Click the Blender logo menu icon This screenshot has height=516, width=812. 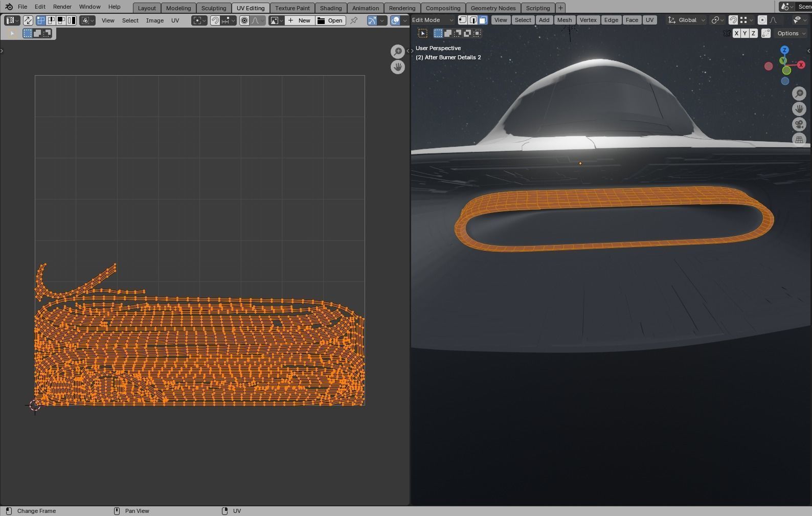coord(9,7)
